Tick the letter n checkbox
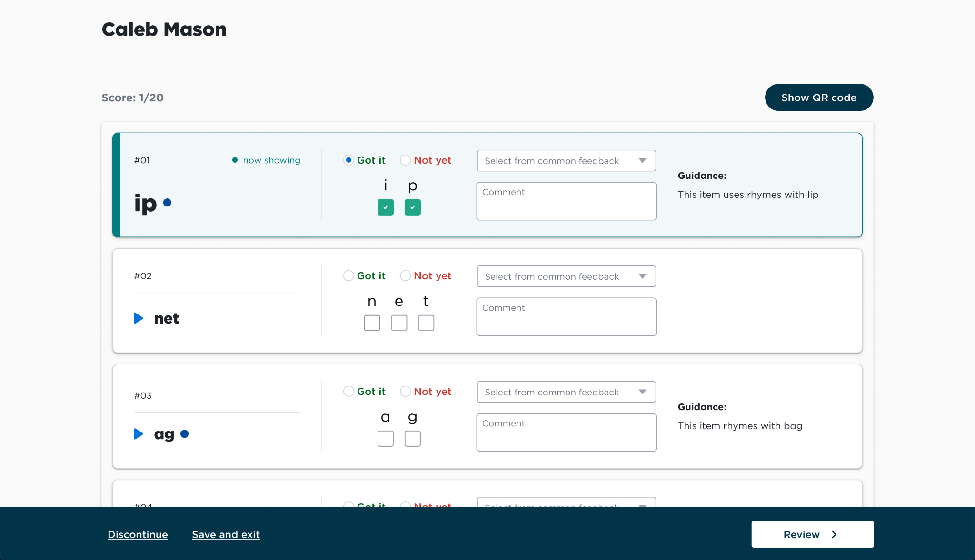This screenshot has width=975, height=560. (372, 323)
